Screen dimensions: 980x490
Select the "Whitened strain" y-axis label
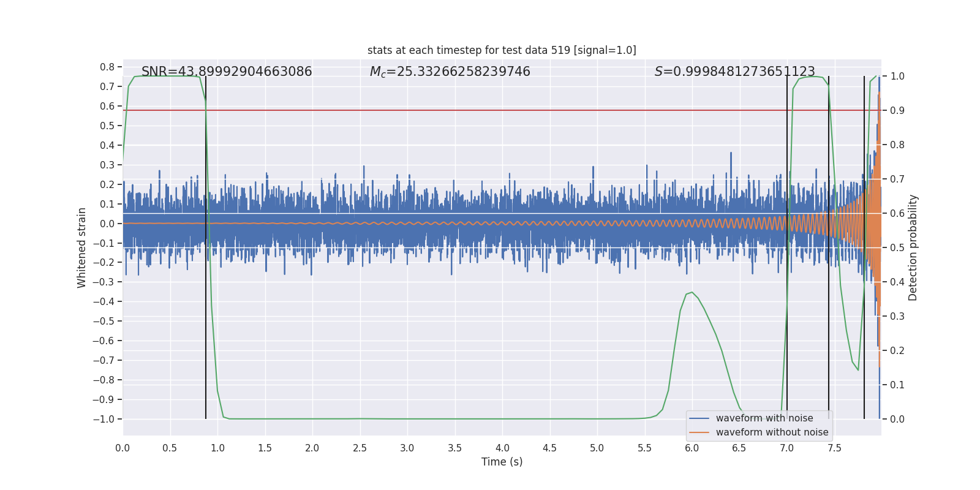82,247
